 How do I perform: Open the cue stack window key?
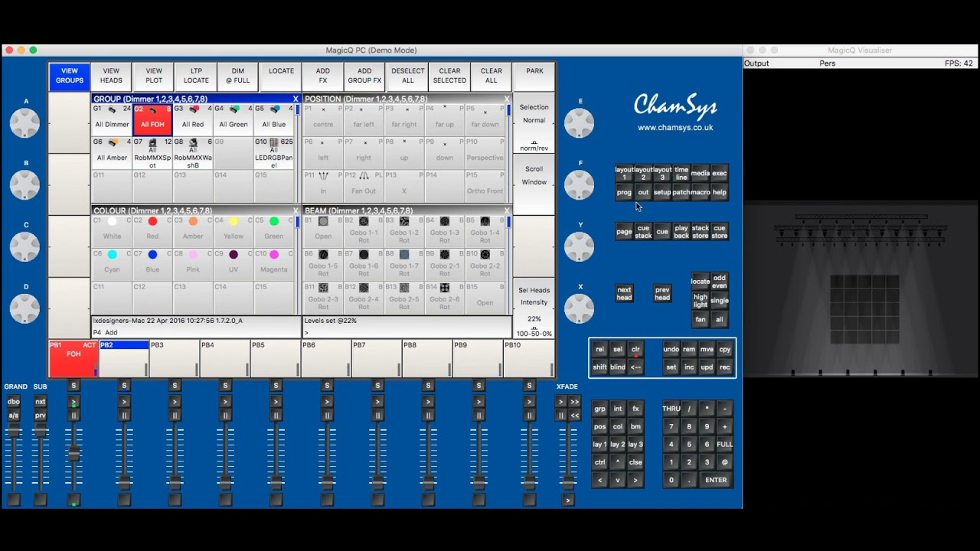tap(643, 232)
